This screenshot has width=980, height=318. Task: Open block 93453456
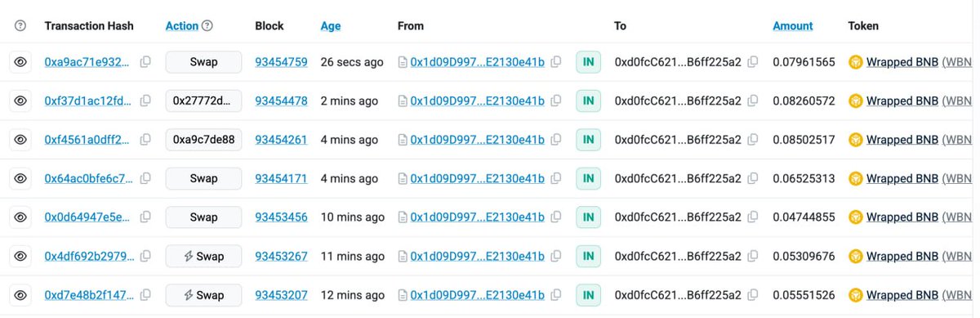tap(282, 217)
